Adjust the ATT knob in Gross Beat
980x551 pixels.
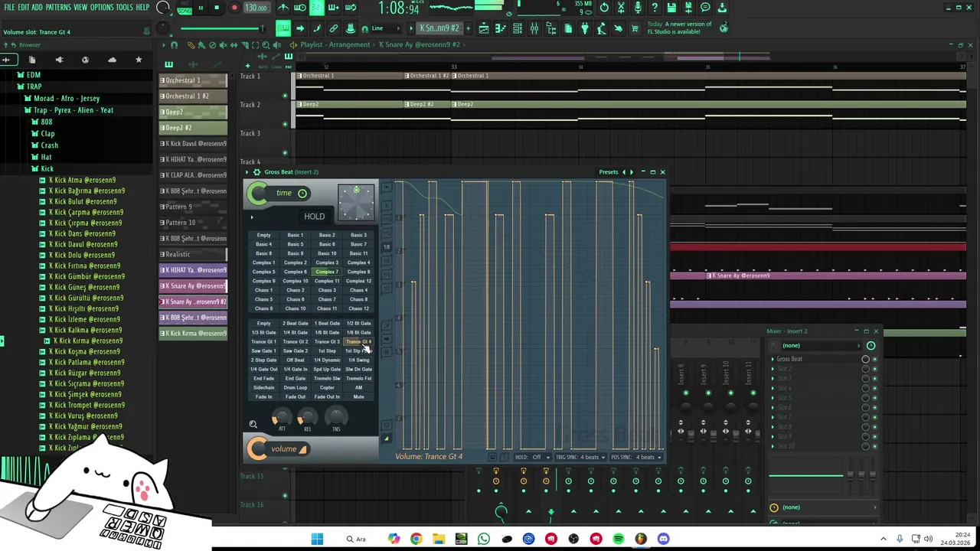point(282,417)
